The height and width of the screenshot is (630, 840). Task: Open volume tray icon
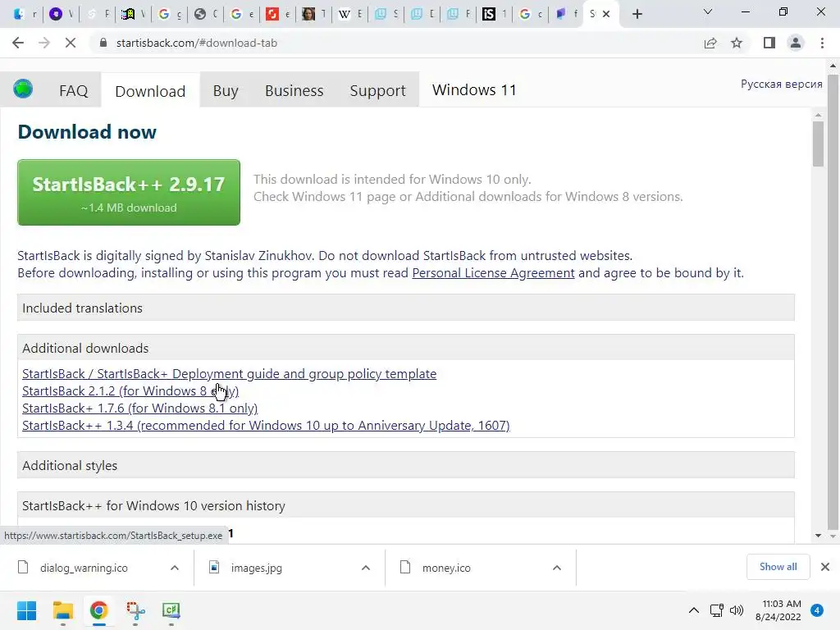[x=737, y=610]
